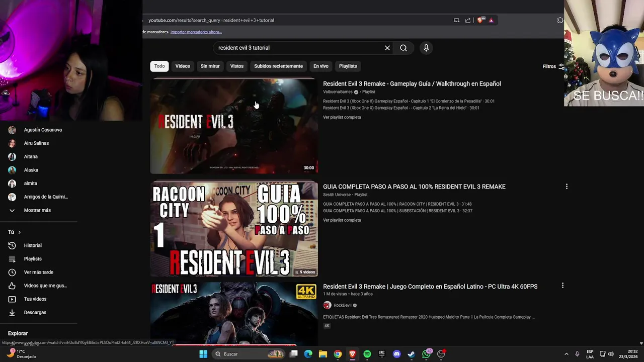Open the Windows Start menu
Screen dimensions: 644x362
pos(203,354)
